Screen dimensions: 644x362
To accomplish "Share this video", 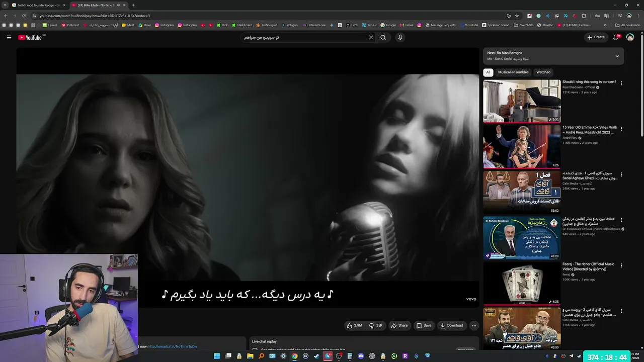I will pyautogui.click(x=399, y=325).
